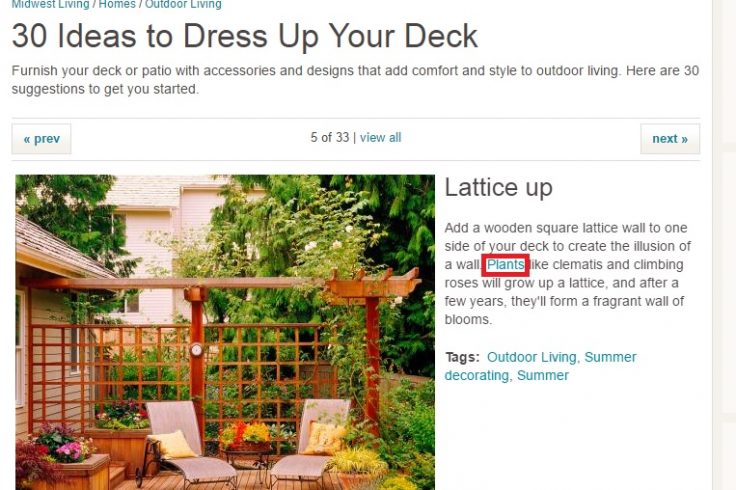
Task: Click the highlighted Plants link
Action: (506, 265)
